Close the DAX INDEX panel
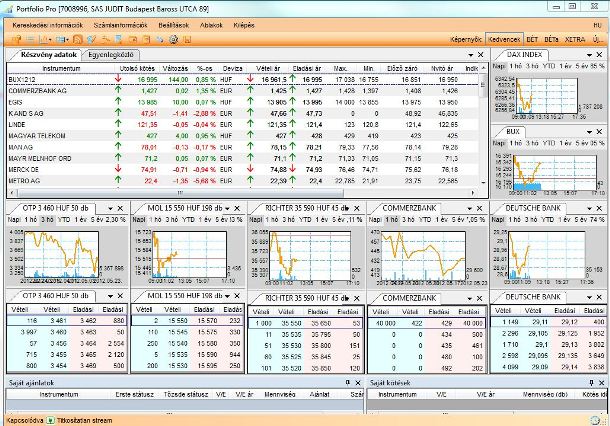 (x=599, y=55)
